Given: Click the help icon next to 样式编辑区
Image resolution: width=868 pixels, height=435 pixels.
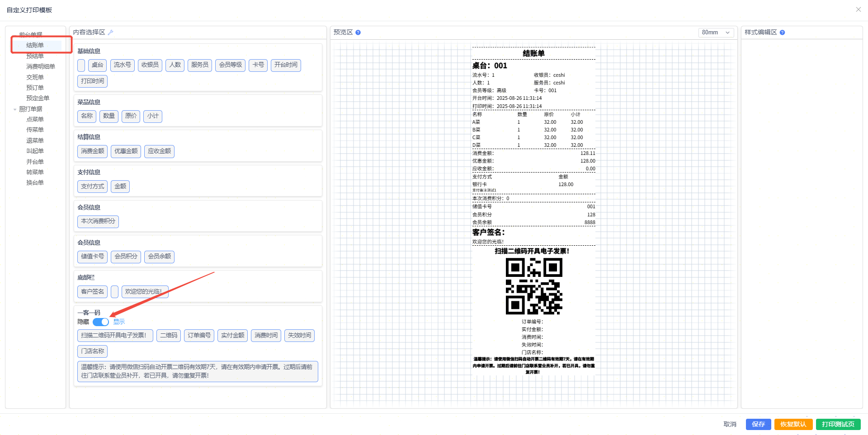Looking at the screenshot, I should (783, 33).
